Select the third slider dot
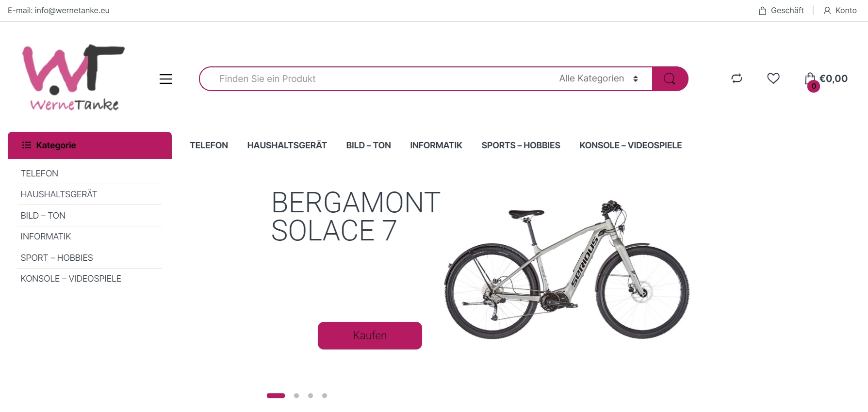Viewport: 868px width, 412px height. tap(311, 396)
